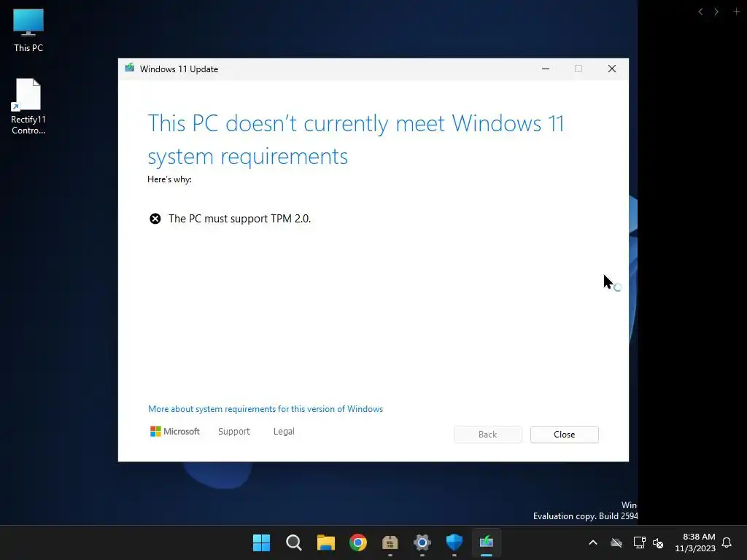Launch File Explorer from taskbar
Image resolution: width=747 pixels, height=560 pixels.
pos(326,542)
